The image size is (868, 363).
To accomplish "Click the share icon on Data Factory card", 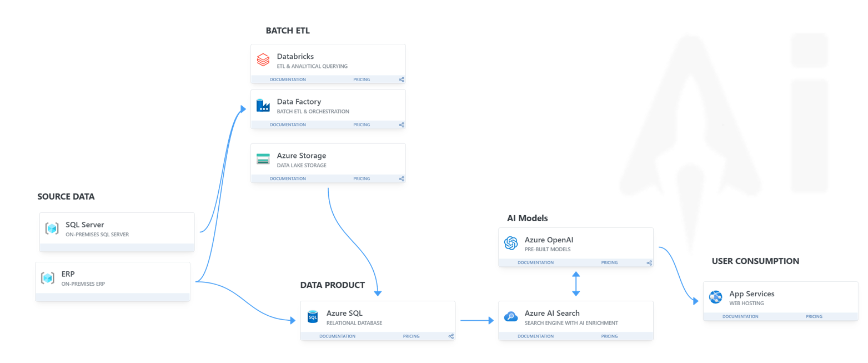I will pos(402,125).
